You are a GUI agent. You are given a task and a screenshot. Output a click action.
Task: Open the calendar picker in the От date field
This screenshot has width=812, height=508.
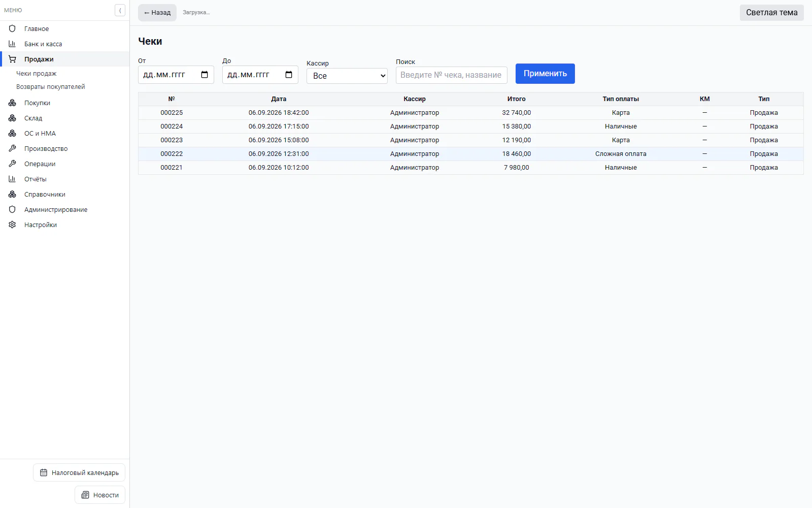[205, 75]
